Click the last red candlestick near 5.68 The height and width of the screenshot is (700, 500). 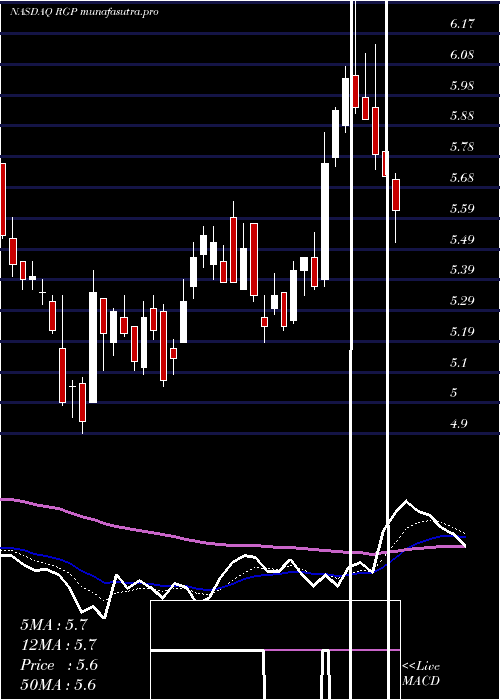(x=396, y=195)
